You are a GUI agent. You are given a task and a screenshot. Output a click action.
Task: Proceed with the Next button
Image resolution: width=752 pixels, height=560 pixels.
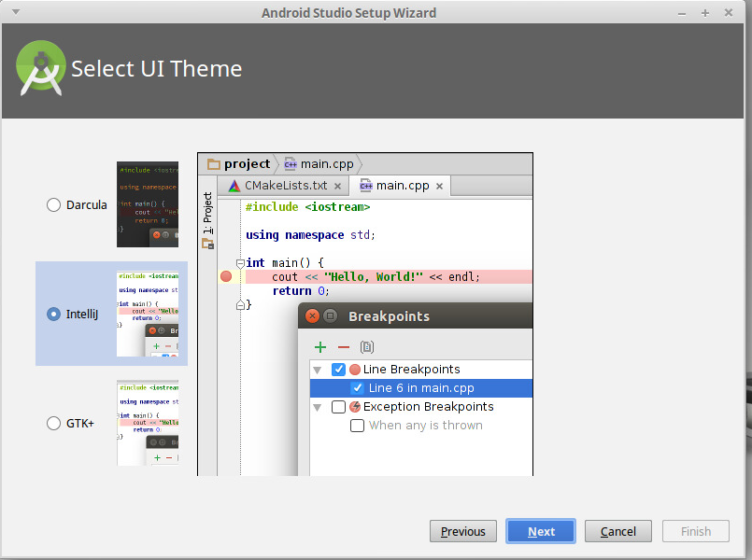[x=541, y=531]
